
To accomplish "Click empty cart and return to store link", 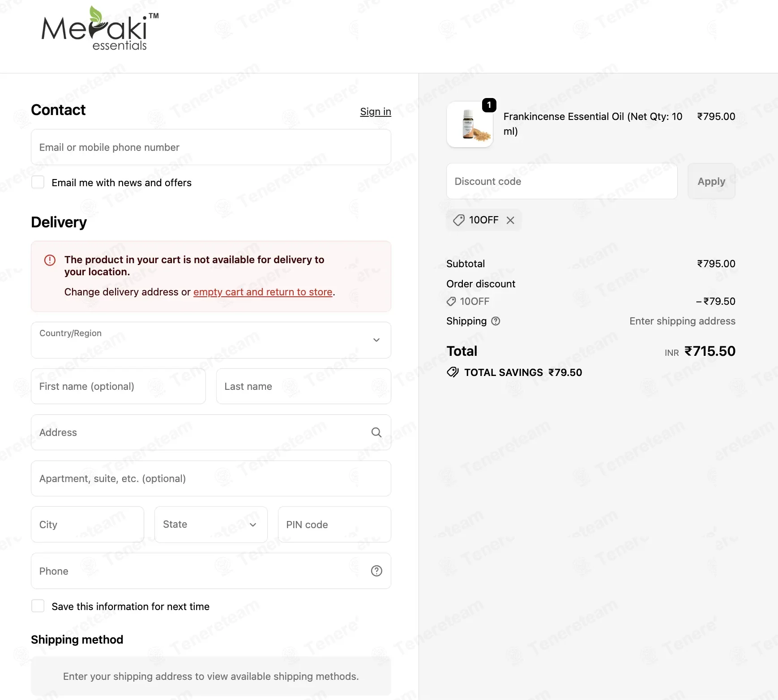I will pyautogui.click(x=263, y=292).
